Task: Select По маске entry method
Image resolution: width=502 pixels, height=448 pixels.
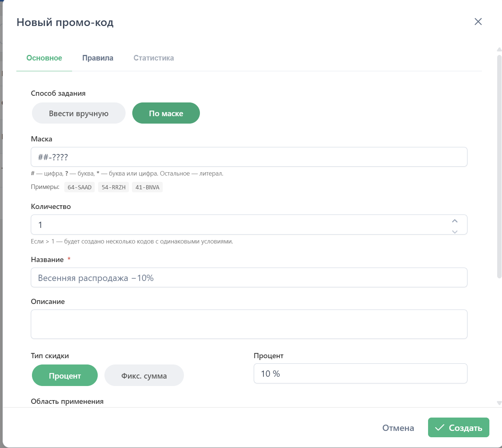Action: click(166, 113)
